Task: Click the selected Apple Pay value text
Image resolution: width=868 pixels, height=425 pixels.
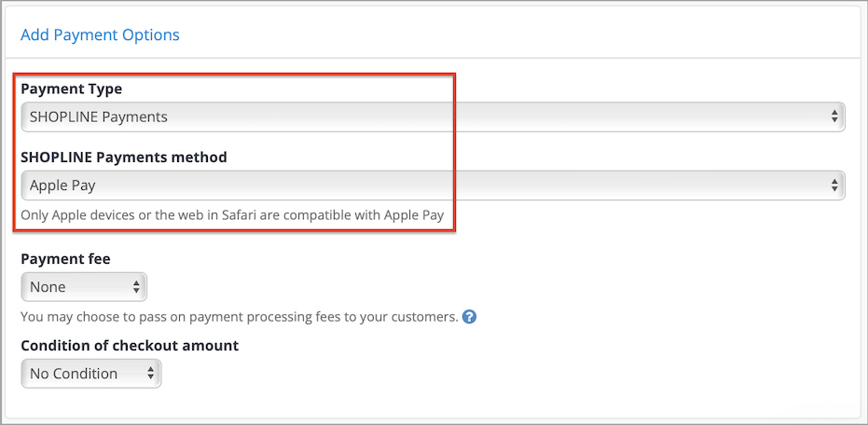Action: pyautogui.click(x=62, y=185)
